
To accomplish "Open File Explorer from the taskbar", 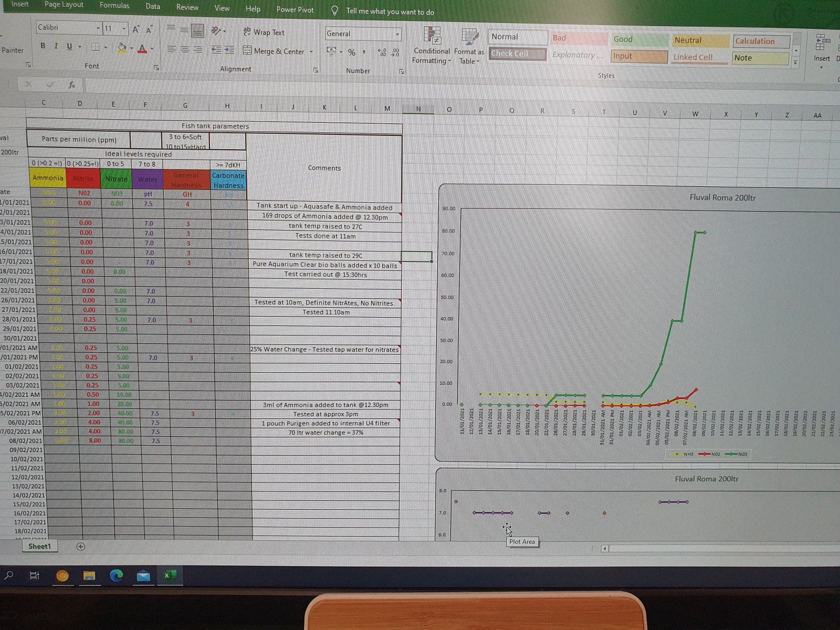I will 89,576.
